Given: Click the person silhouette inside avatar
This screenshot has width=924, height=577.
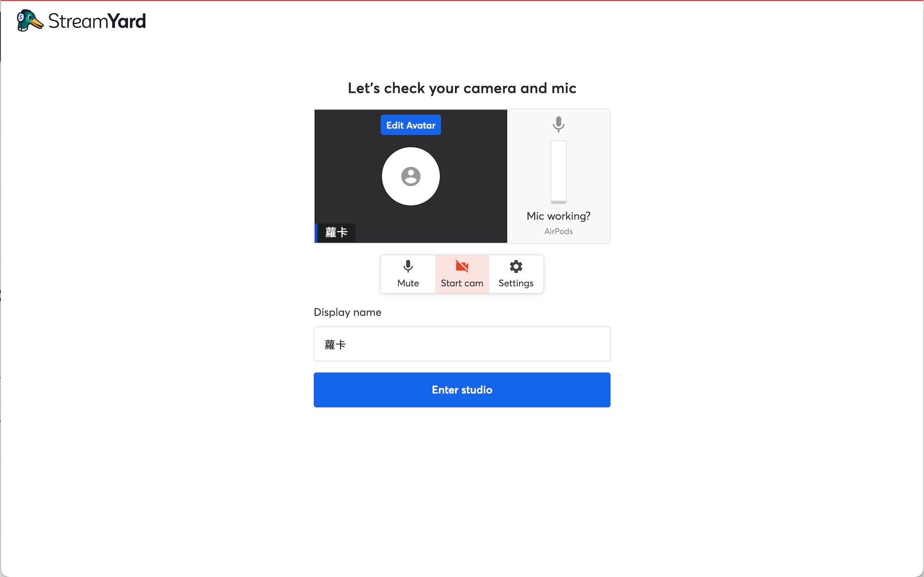Looking at the screenshot, I should [x=410, y=176].
